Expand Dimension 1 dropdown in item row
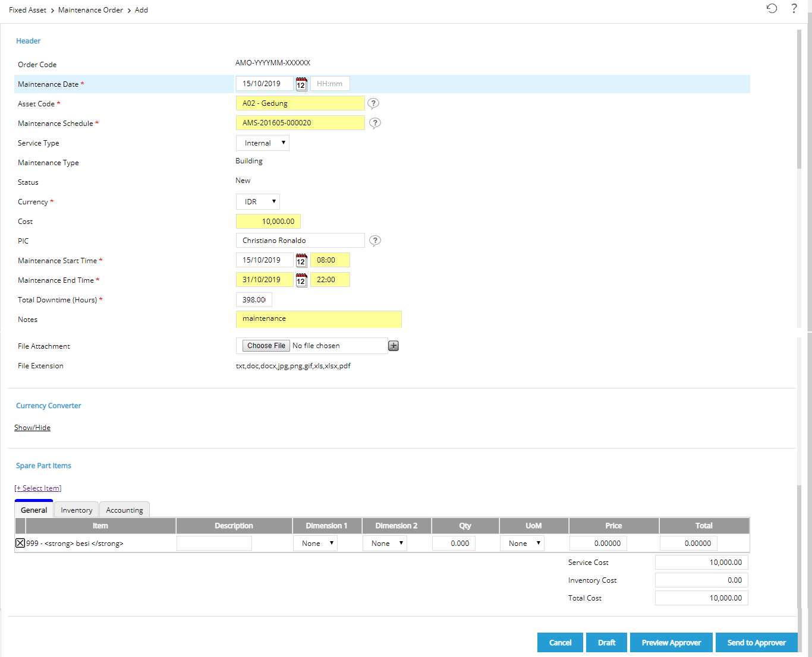This screenshot has width=812, height=657. [315, 544]
